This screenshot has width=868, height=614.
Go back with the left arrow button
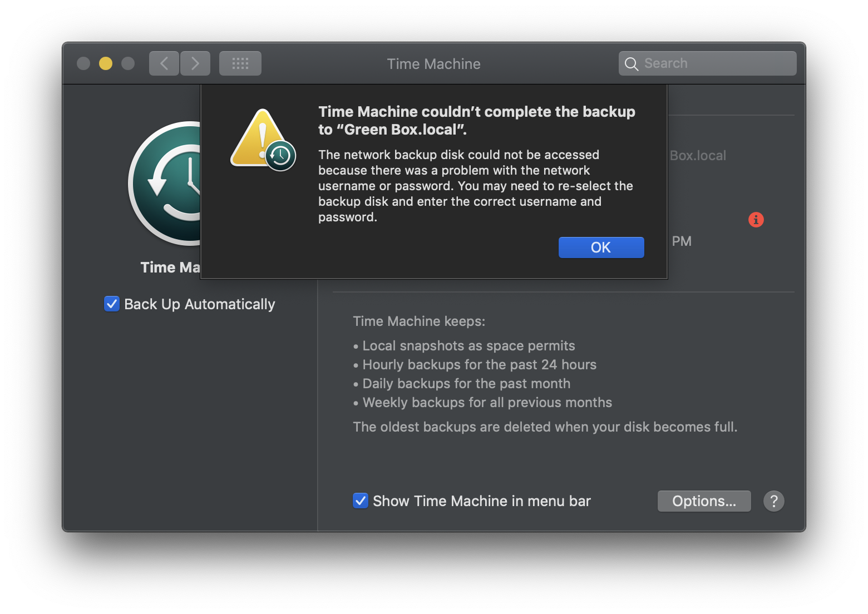(164, 63)
